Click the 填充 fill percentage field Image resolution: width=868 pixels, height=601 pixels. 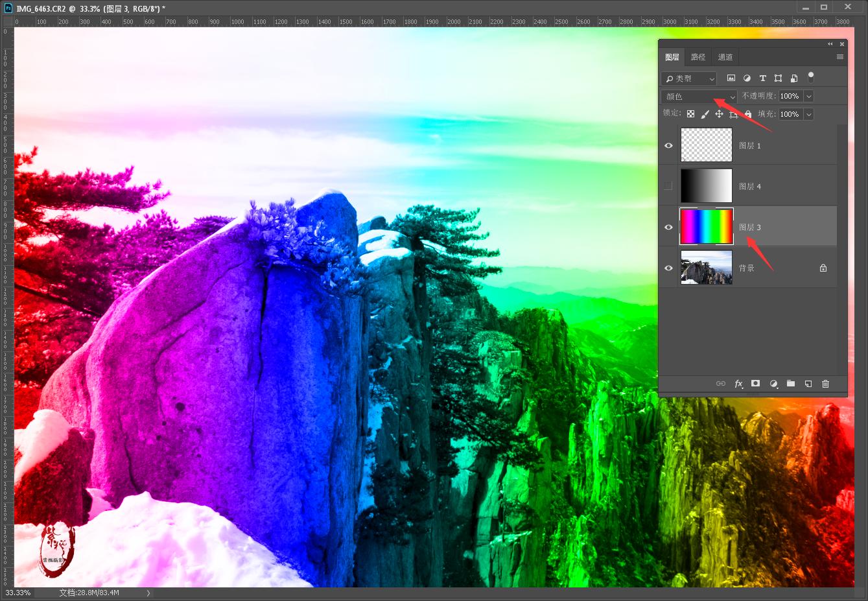click(790, 114)
